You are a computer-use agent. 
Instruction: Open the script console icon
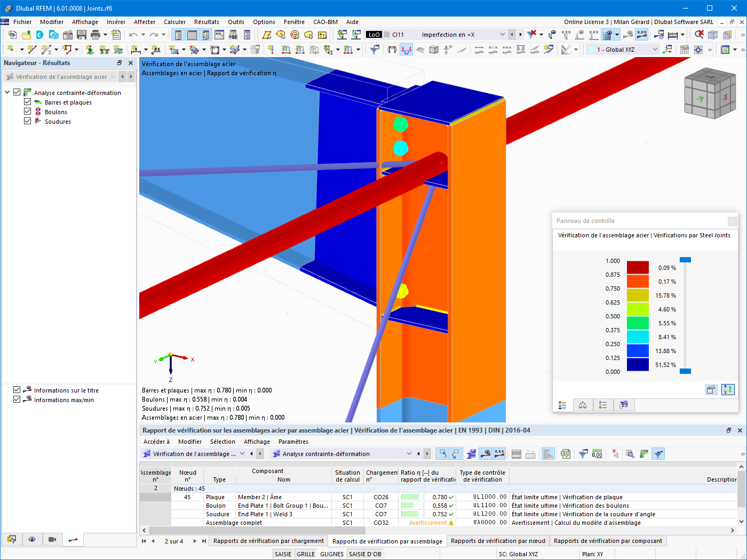[219, 35]
